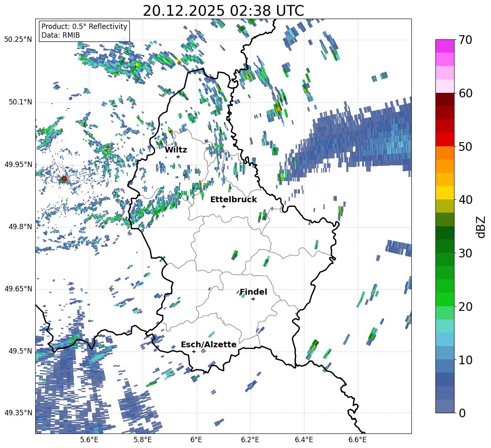Click the 49.65°N latitude label
This screenshot has height=448, width=491.
(x=18, y=288)
